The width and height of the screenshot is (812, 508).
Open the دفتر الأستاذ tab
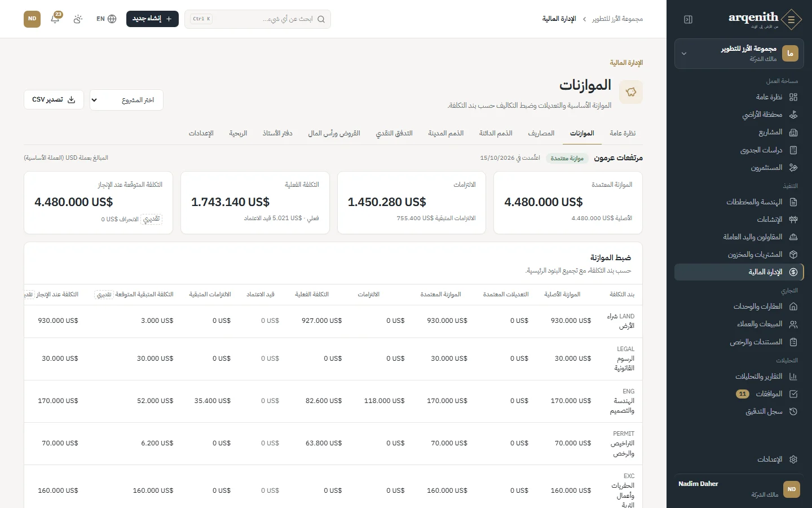pyautogui.click(x=277, y=133)
